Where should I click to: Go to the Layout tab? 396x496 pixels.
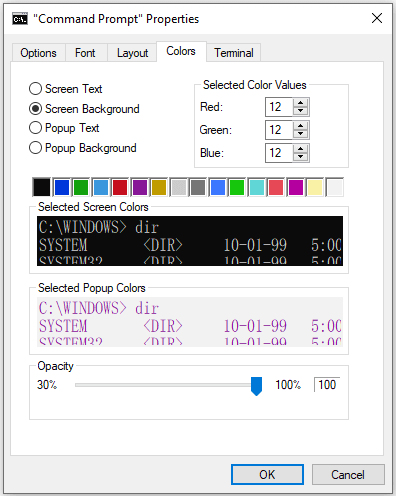(x=132, y=53)
